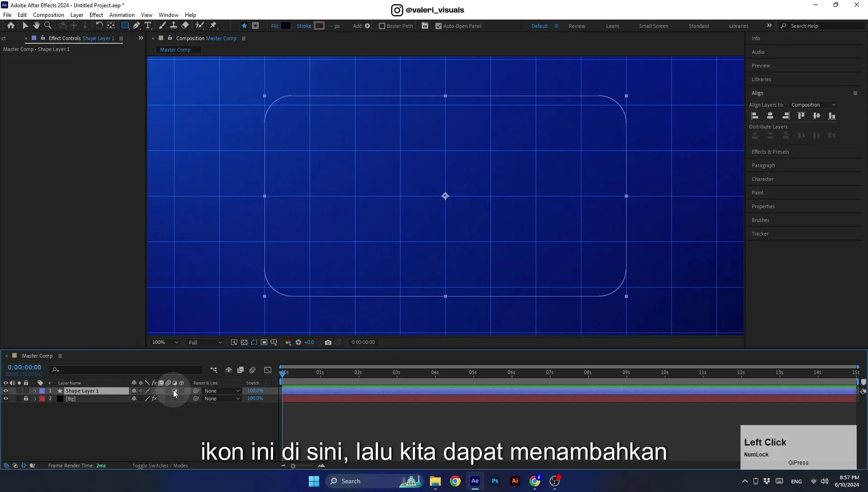Image resolution: width=868 pixels, height=492 pixels.
Task: Open the Composition menu
Action: click(48, 15)
